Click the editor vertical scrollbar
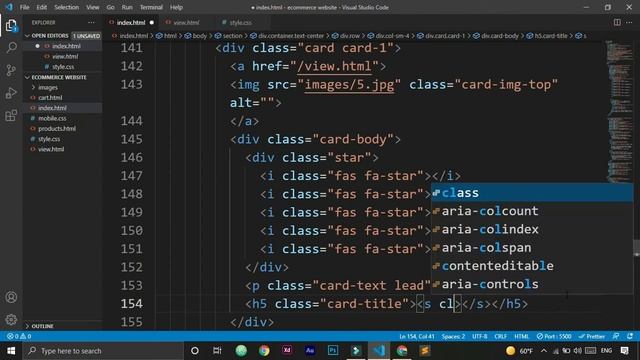The width and height of the screenshot is (640, 360). 636,247
